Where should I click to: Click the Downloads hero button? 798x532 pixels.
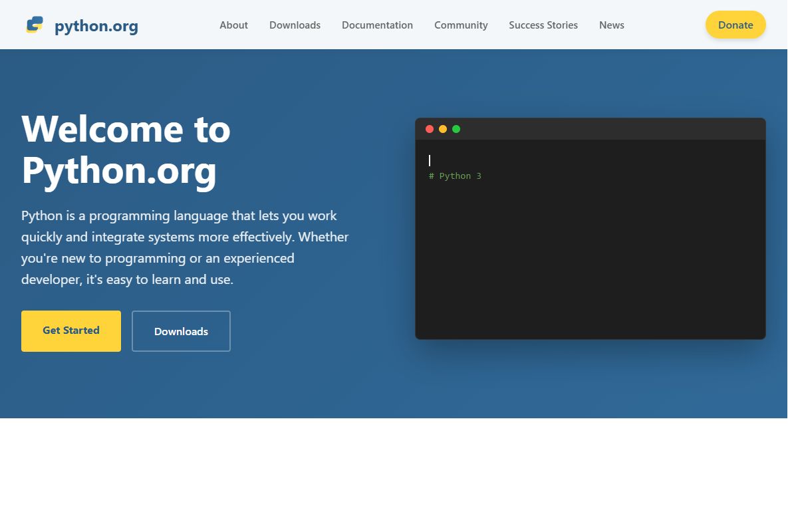(x=181, y=331)
